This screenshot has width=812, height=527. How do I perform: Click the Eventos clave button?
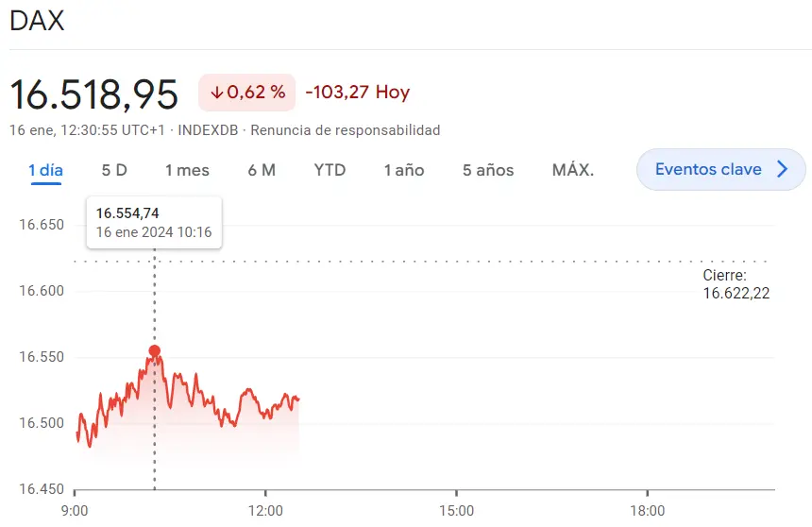coord(708,170)
